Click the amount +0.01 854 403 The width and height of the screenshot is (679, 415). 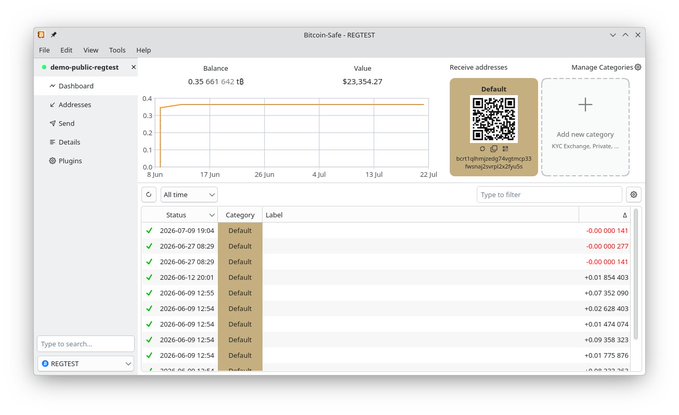(x=606, y=277)
